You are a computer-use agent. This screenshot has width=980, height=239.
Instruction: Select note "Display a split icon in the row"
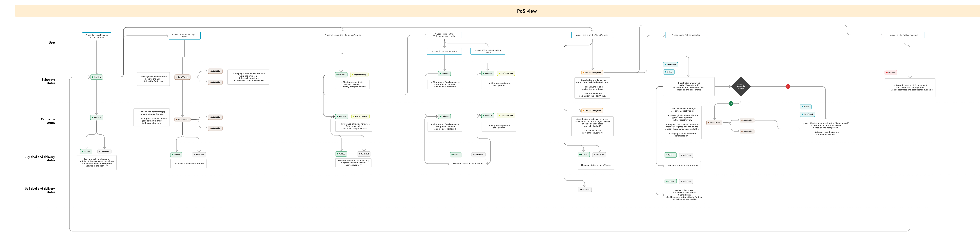(x=248, y=77)
